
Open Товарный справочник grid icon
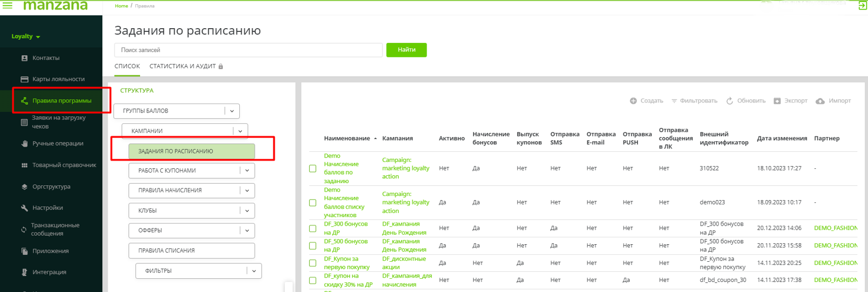coord(24,165)
